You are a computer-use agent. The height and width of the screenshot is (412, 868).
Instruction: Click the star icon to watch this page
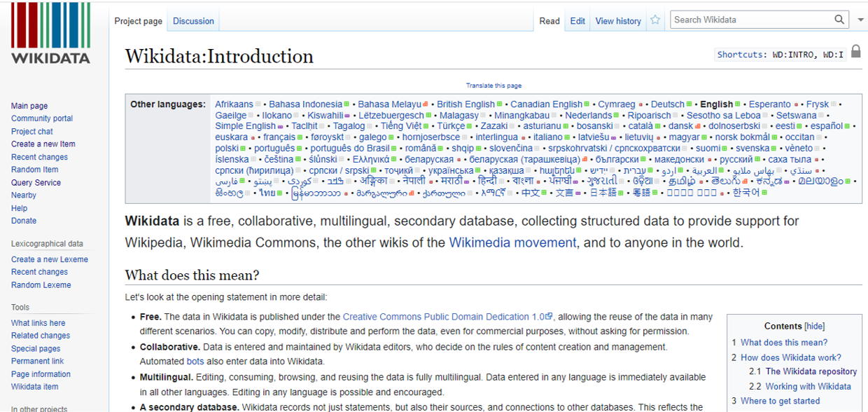click(654, 20)
